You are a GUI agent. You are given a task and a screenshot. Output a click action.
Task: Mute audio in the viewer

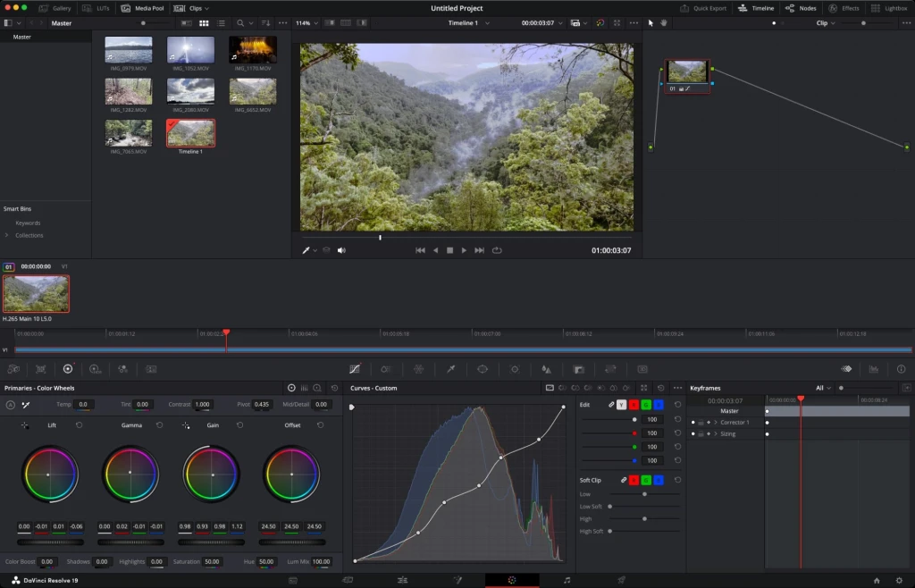342,250
